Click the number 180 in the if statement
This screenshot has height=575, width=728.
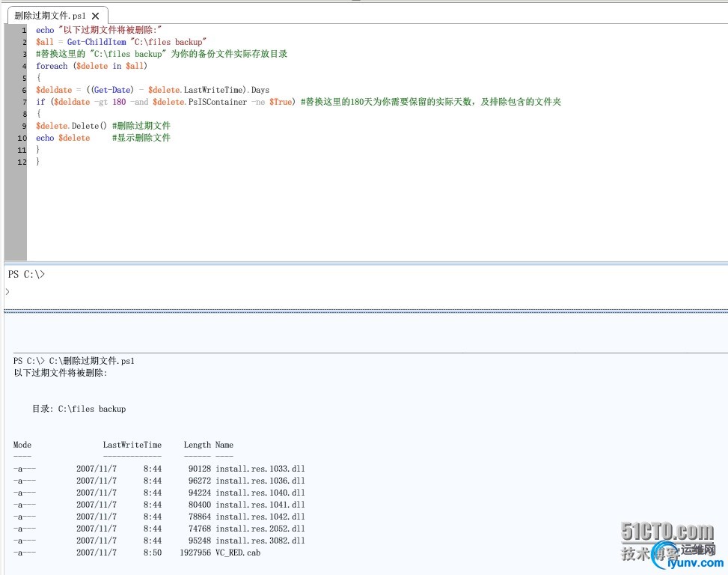(119, 102)
